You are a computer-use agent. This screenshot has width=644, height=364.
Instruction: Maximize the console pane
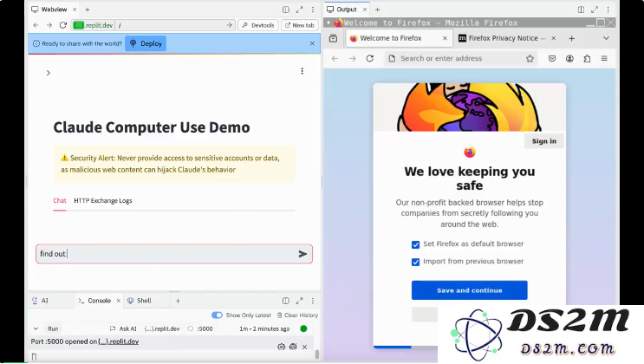[299, 301]
